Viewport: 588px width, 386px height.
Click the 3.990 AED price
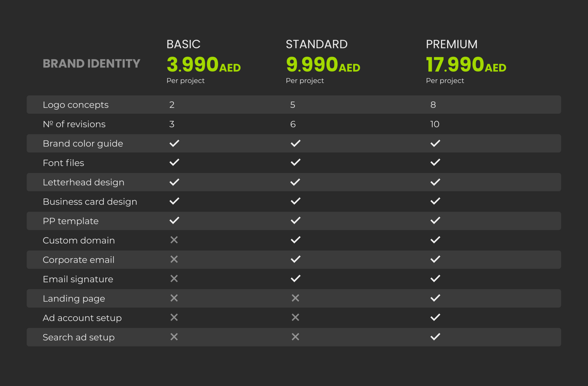point(203,65)
